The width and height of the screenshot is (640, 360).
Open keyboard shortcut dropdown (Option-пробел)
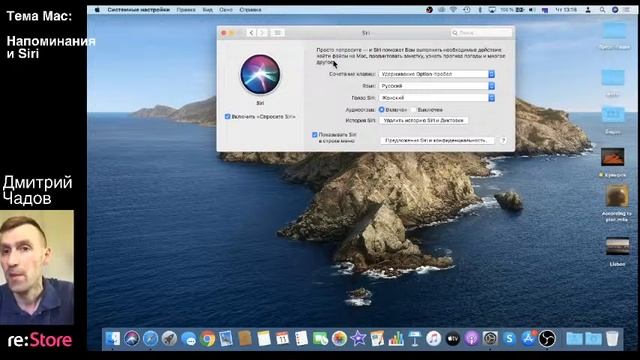(437, 74)
